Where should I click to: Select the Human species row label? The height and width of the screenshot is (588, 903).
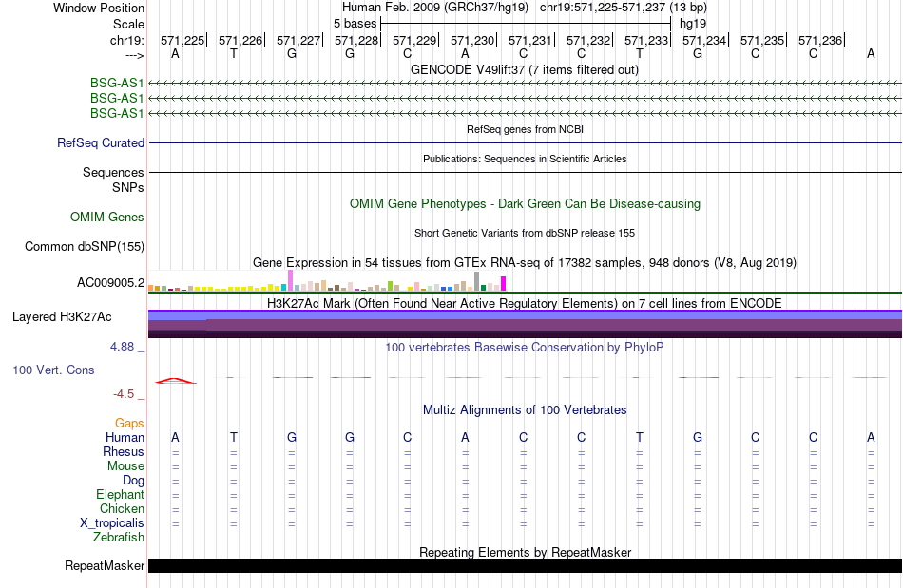[125, 437]
